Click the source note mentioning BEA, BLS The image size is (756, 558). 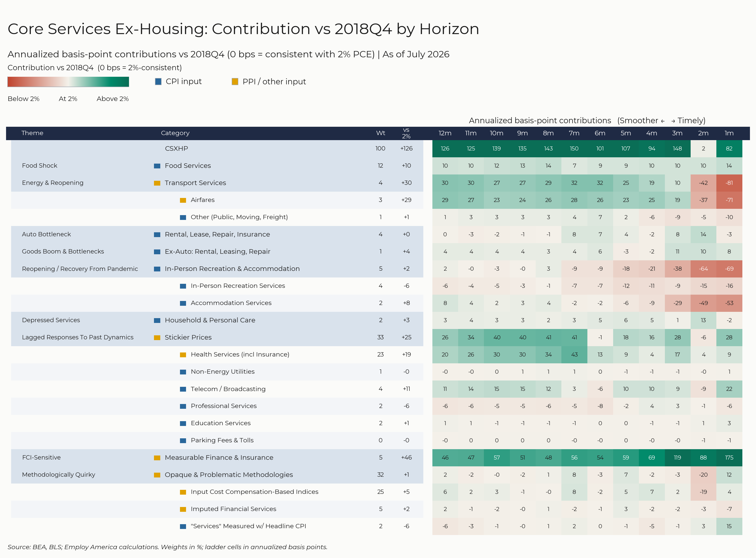167,547
